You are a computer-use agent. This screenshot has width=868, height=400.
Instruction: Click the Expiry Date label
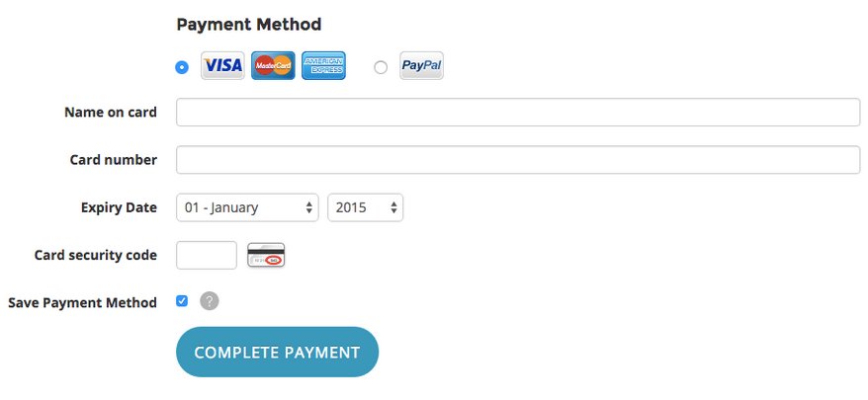click(119, 207)
